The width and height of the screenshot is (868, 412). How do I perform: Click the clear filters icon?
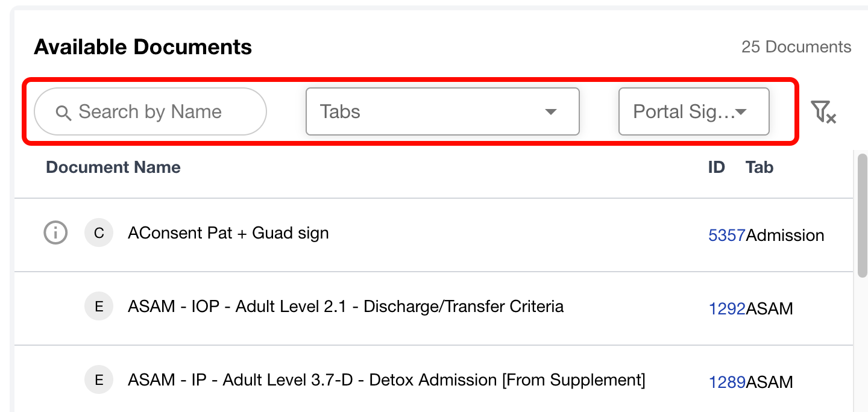823,112
